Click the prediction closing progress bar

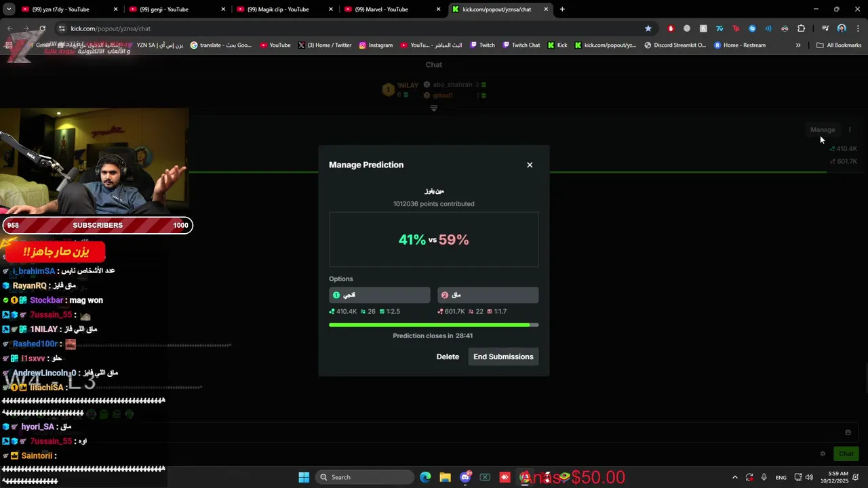tap(434, 325)
